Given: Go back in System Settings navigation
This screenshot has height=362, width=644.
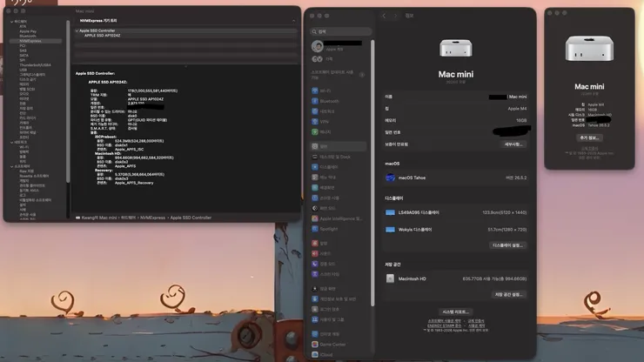Looking at the screenshot, I should pyautogui.click(x=384, y=16).
